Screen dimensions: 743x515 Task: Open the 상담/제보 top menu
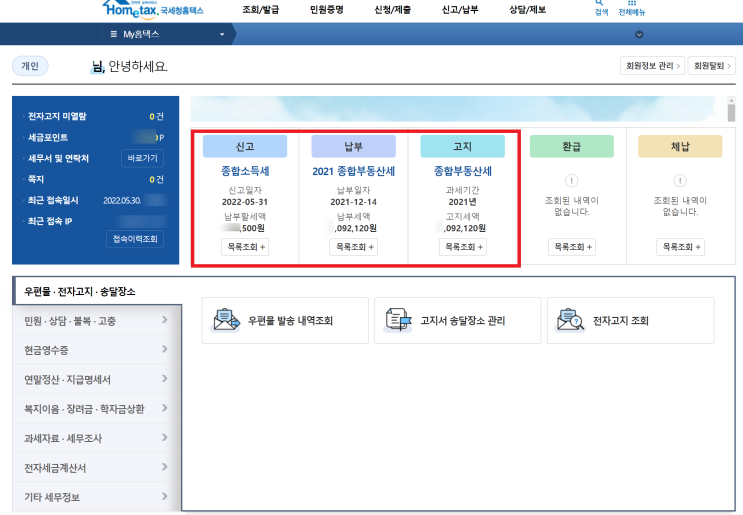[527, 9]
